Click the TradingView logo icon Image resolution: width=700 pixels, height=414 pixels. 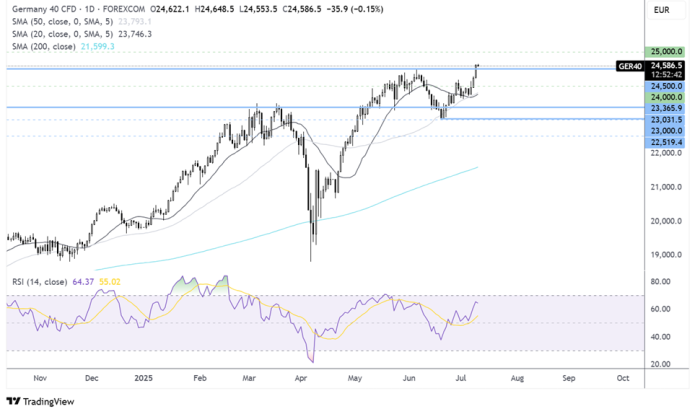[17, 401]
